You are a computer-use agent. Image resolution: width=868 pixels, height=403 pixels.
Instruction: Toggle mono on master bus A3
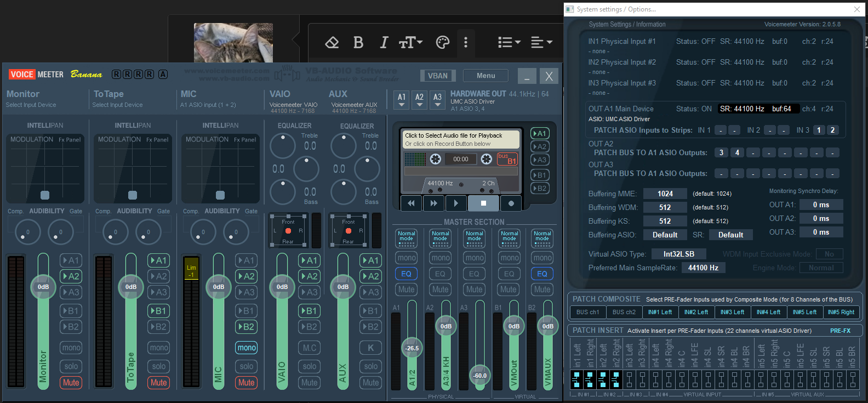[475, 258]
